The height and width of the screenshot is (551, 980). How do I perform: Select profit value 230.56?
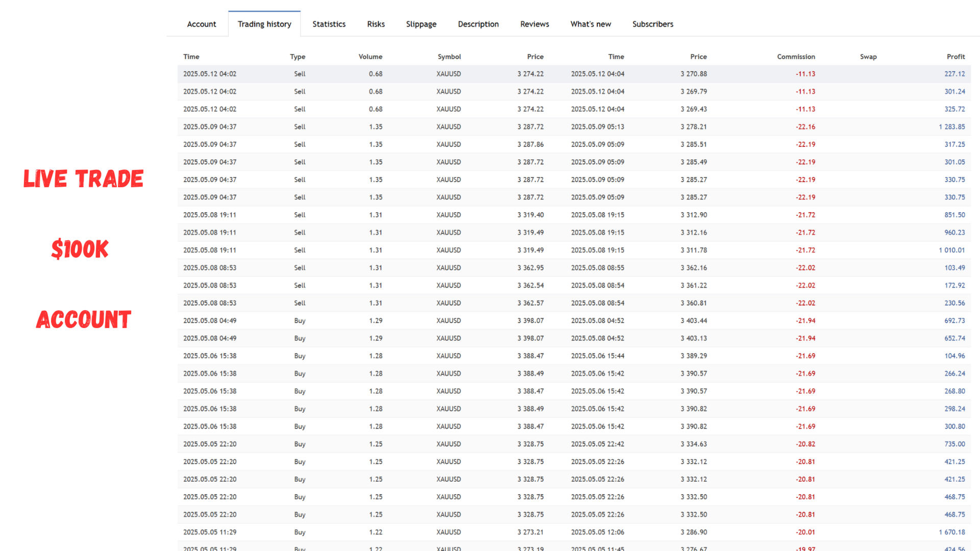[x=954, y=303]
